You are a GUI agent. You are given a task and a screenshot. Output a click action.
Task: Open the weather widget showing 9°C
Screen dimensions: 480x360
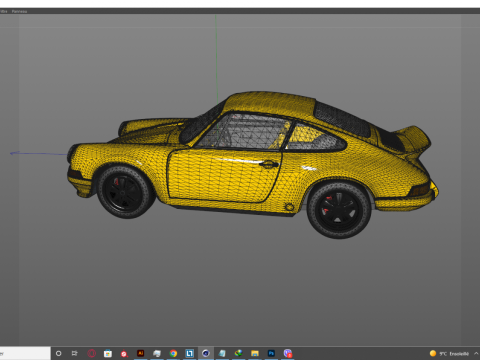click(x=449, y=354)
